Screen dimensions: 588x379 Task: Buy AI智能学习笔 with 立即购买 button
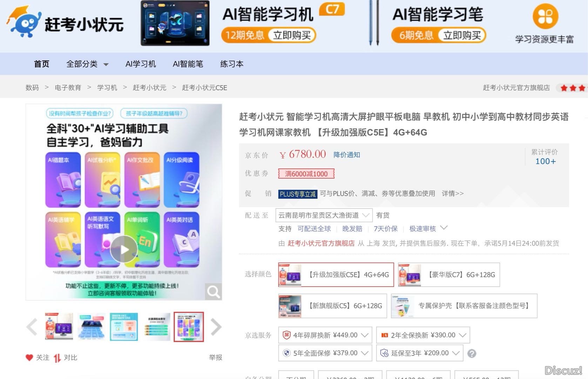click(462, 35)
